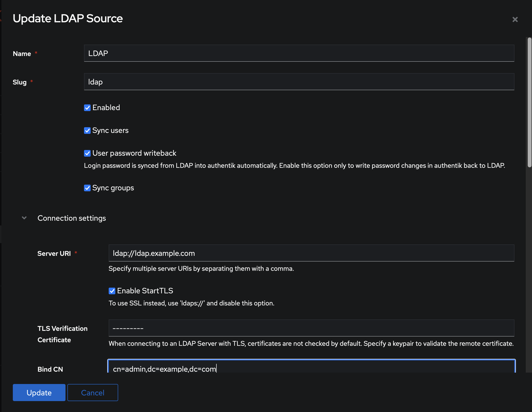Viewport: 532px width, 412px height.
Task: Uncheck the Sync groups option
Action: tap(87, 188)
